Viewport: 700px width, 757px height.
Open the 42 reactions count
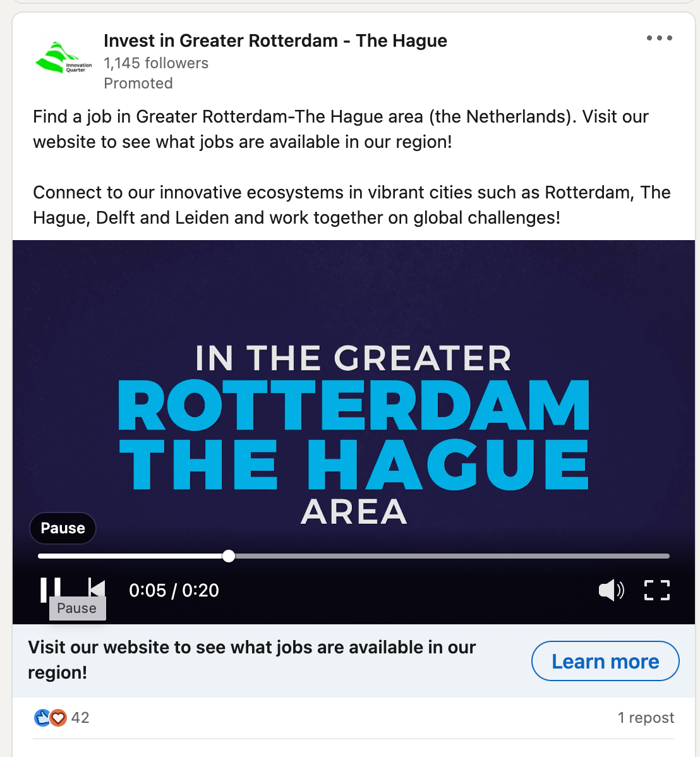[x=80, y=718]
